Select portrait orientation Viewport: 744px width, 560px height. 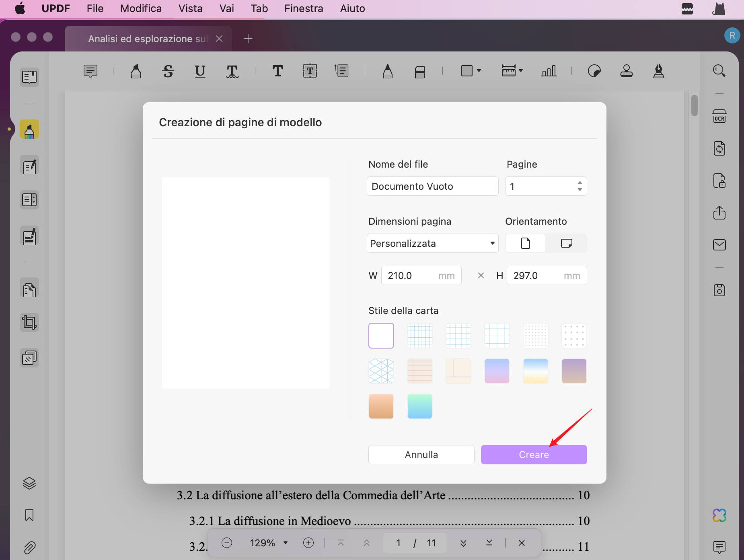pyautogui.click(x=525, y=243)
